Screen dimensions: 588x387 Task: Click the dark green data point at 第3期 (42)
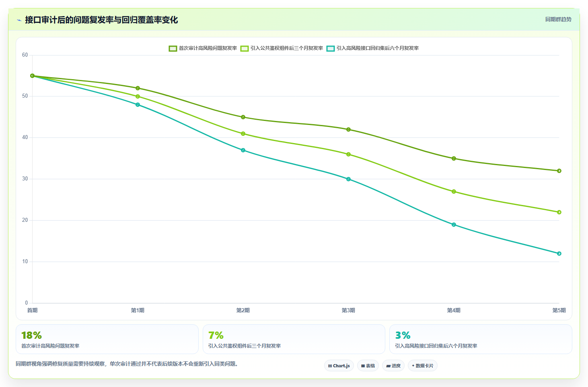(x=348, y=129)
